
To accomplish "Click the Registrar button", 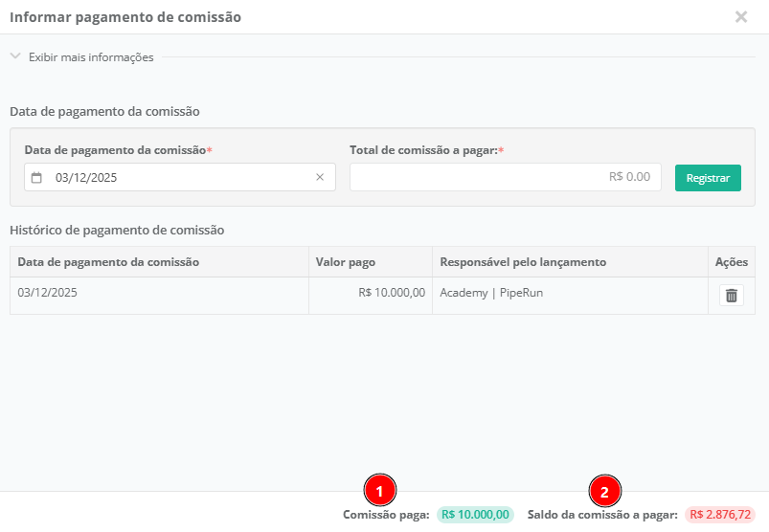I will tap(708, 178).
